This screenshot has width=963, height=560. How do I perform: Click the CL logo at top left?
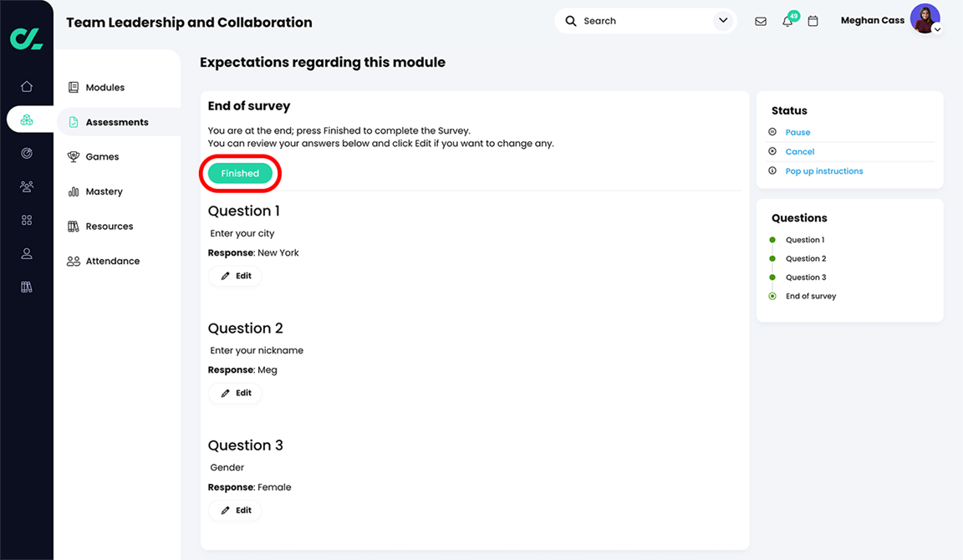point(25,38)
